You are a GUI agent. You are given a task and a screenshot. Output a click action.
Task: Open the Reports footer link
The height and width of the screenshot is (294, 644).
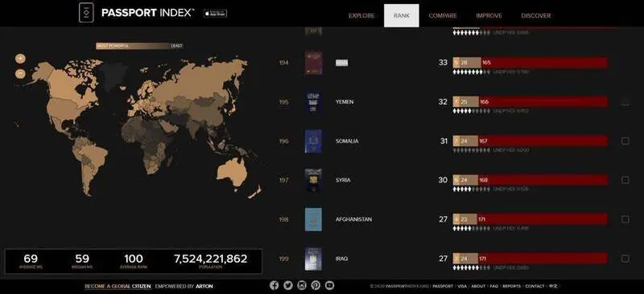[x=511, y=286]
